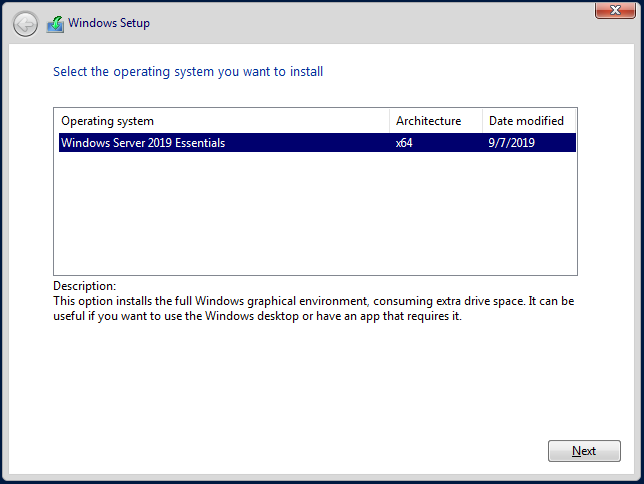
Task: Click the x64 architecture cell
Action: (x=404, y=143)
